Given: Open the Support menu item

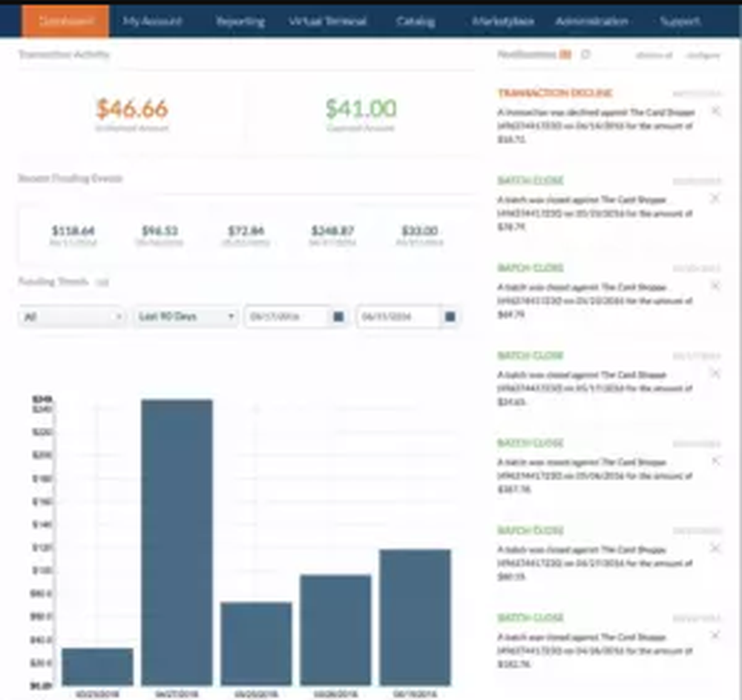Looking at the screenshot, I should (x=680, y=22).
